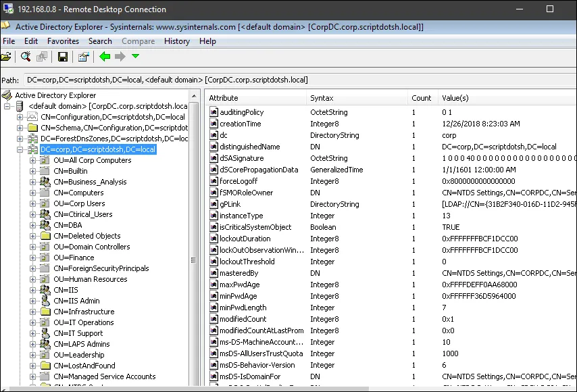Open the Favorites menu
Image resolution: width=577 pixels, height=392 pixels.
pos(63,41)
